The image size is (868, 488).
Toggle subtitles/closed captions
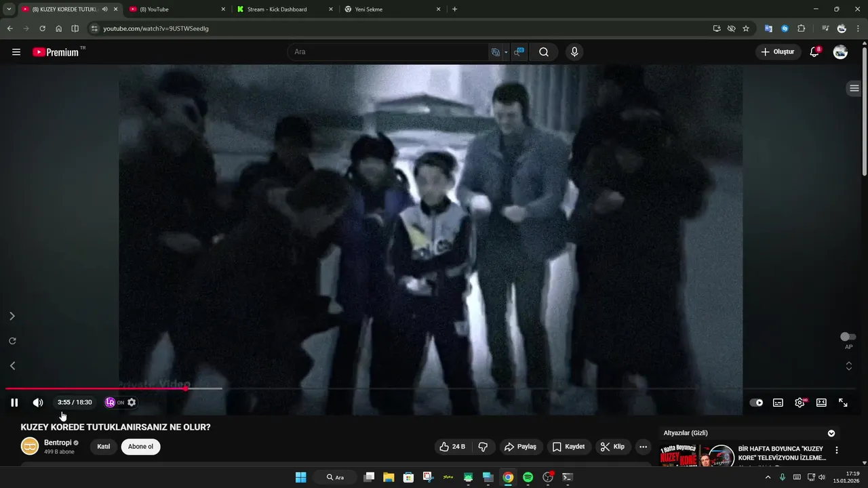click(x=778, y=403)
